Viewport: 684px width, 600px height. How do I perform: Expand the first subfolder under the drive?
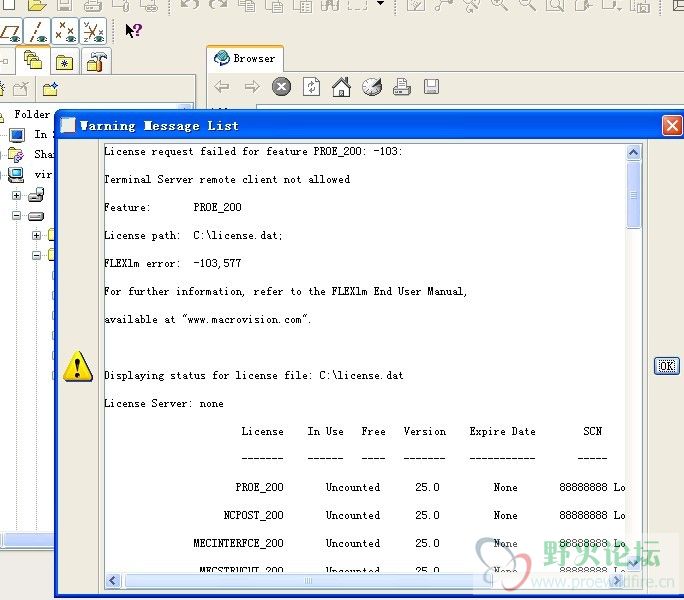[36, 235]
